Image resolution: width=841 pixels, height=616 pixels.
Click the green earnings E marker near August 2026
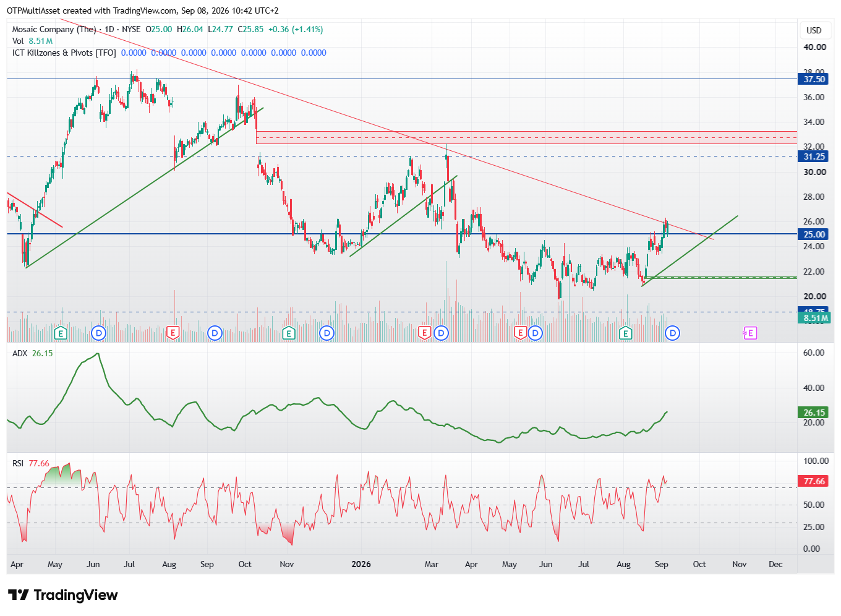(x=626, y=333)
